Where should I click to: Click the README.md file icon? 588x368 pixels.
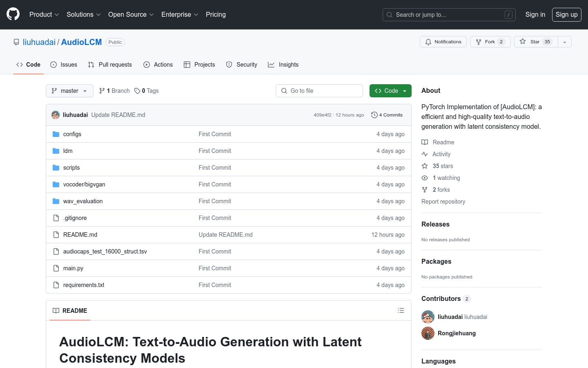(56, 235)
